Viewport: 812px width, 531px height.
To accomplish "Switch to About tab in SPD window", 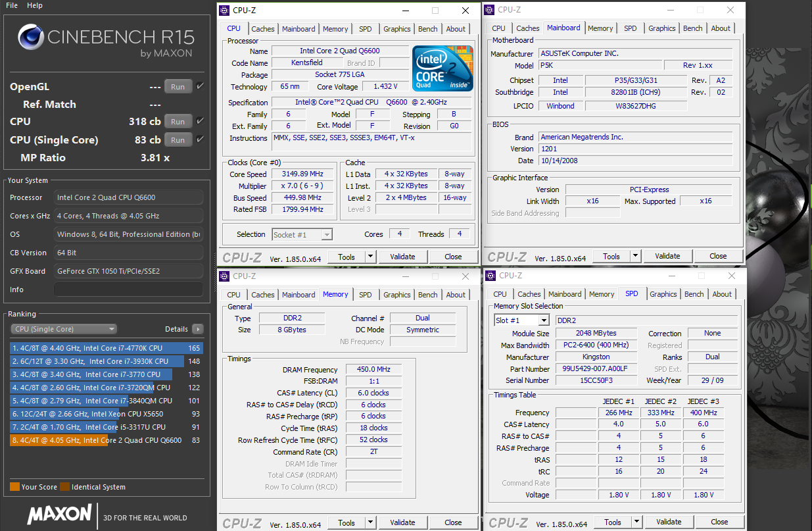I will pyautogui.click(x=722, y=294).
